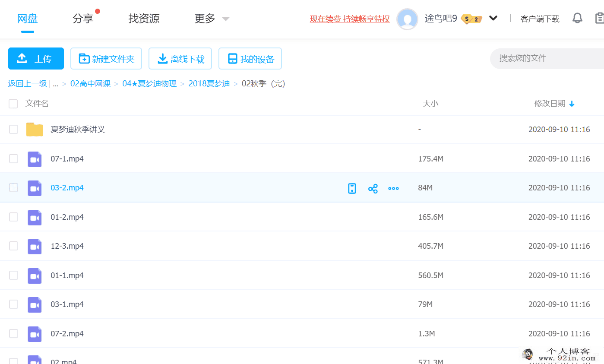
Task: Click the red dot on 分享 tab
Action: (98, 11)
